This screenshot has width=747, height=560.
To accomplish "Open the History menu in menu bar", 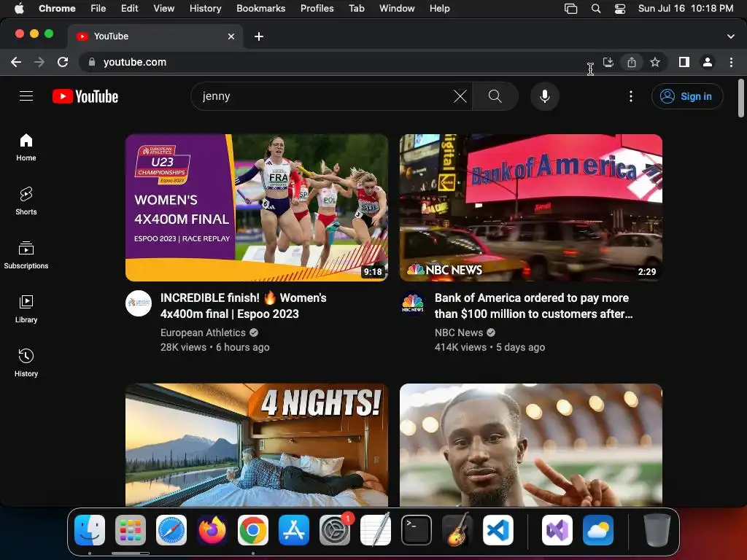I will pyautogui.click(x=205, y=8).
